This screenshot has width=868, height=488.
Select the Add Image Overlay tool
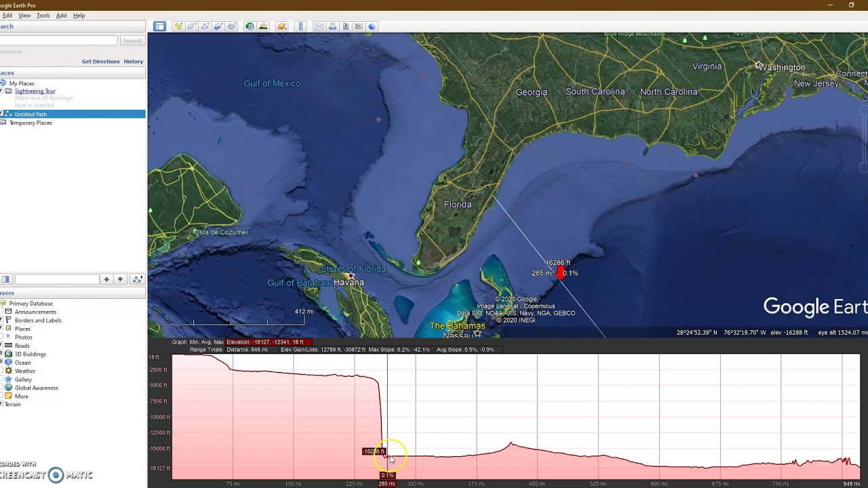pyautogui.click(x=218, y=26)
